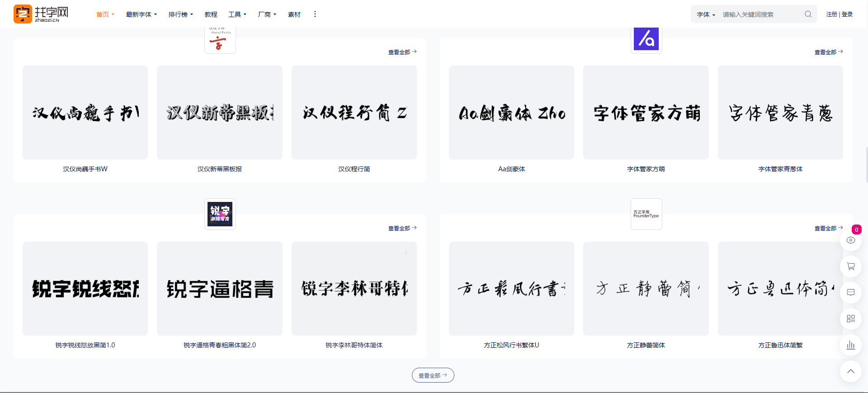The height and width of the screenshot is (393, 868).
Task: Open the 汉仪程行简 font preview
Action: (354, 112)
